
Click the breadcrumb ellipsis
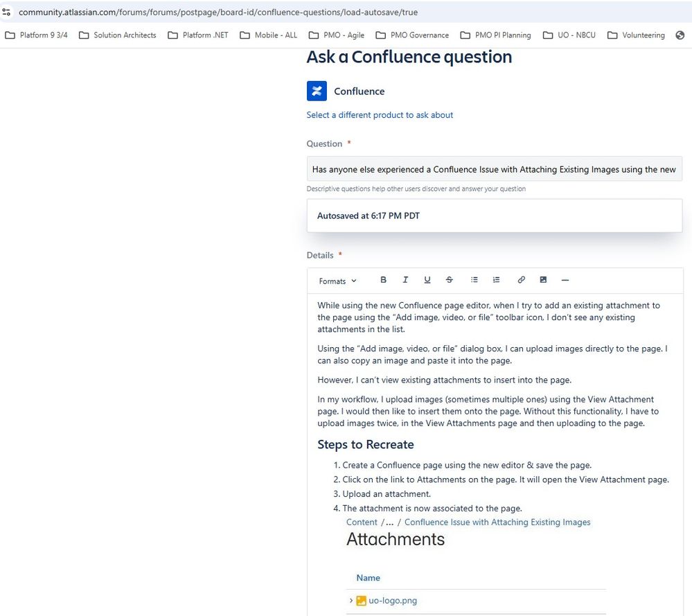coord(390,522)
